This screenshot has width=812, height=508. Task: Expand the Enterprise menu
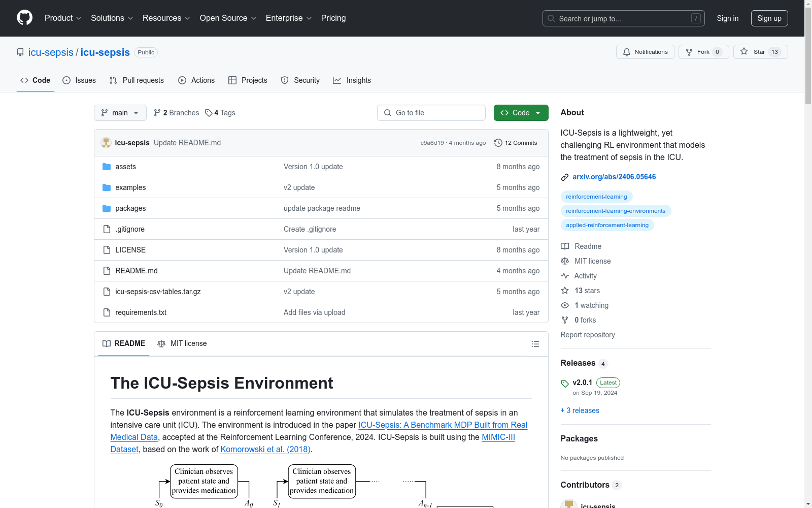pos(289,18)
